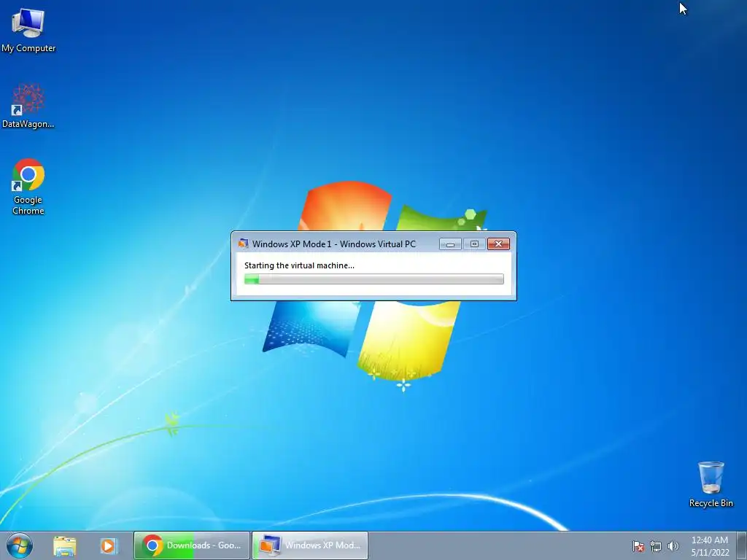
Task: Minimize the Windows Virtual PC dialog
Action: click(x=450, y=244)
